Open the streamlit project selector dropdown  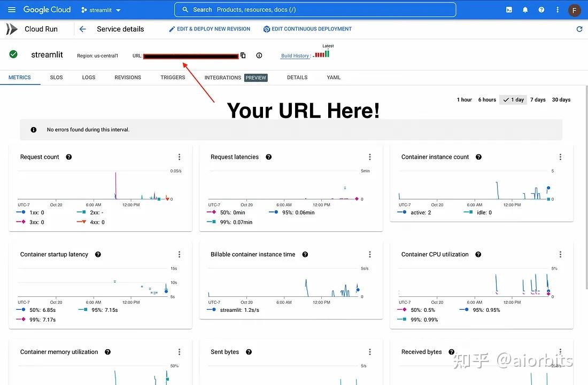click(101, 10)
